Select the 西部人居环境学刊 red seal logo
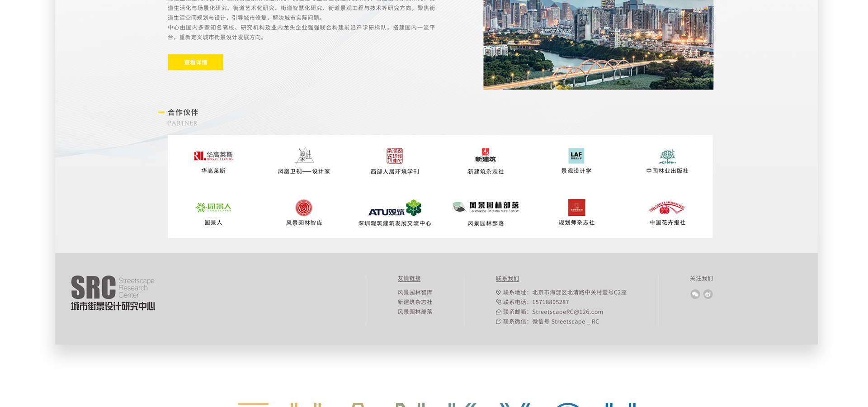Viewport: 868px width, 407px height. coord(395,156)
